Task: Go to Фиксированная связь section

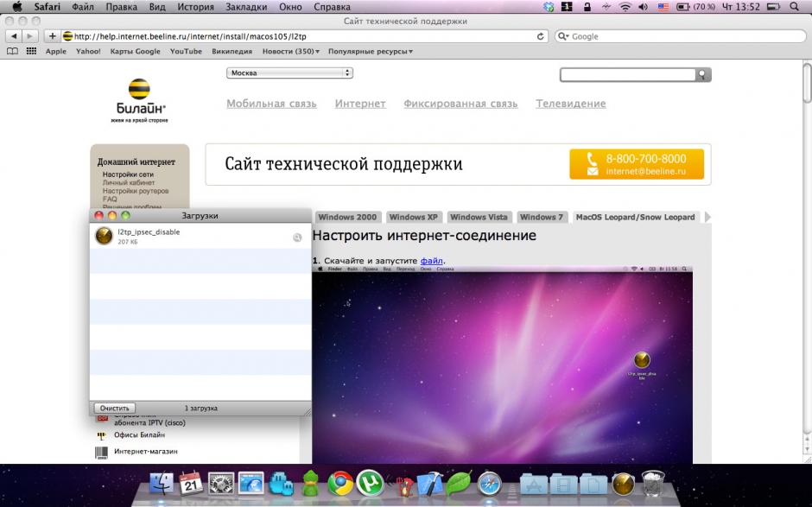Action: click(x=460, y=104)
